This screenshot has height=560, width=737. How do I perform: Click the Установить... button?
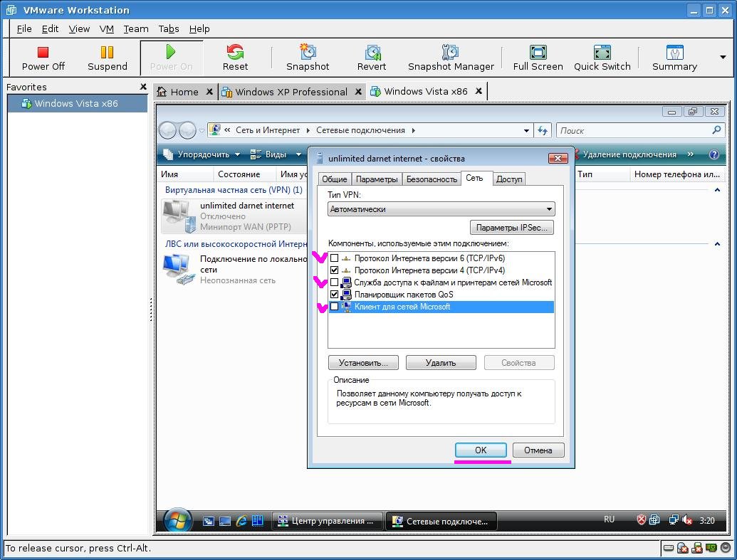point(363,363)
